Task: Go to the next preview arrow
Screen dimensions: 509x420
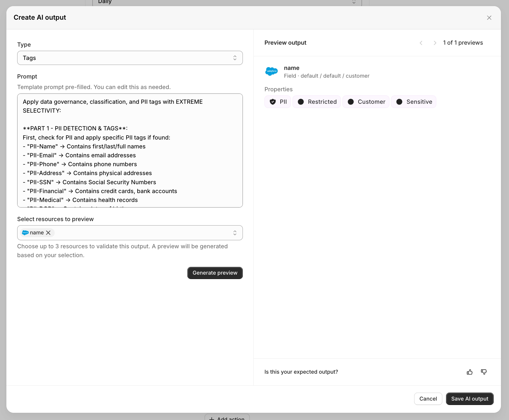Action: pos(435,43)
